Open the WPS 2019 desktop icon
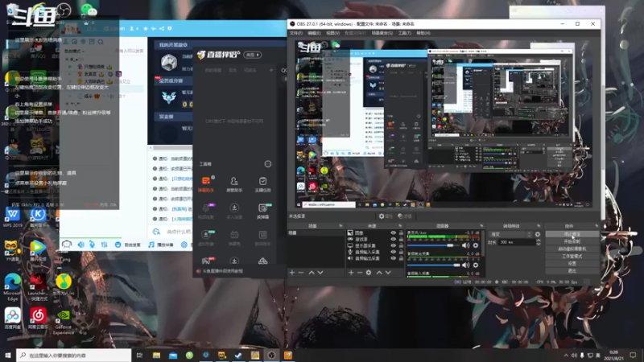The image size is (644, 362). tap(12, 217)
